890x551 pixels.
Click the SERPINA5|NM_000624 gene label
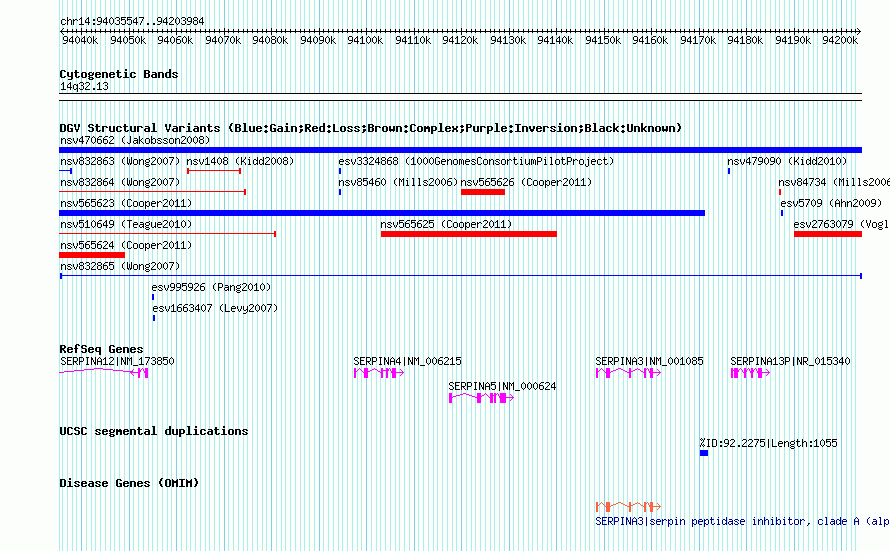tap(502, 386)
